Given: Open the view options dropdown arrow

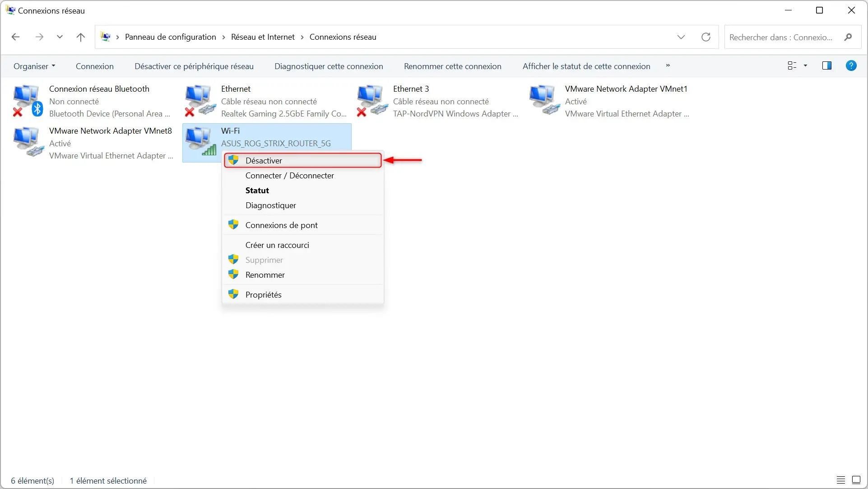Looking at the screenshot, I should (805, 66).
